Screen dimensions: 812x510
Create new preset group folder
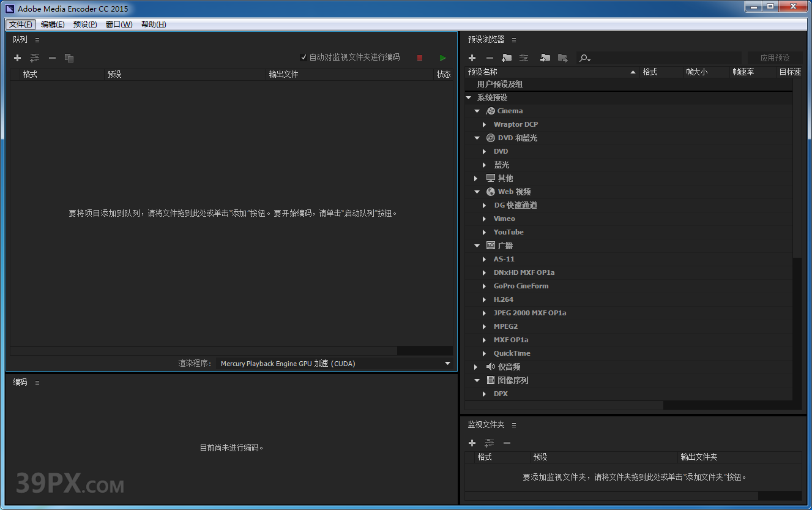507,58
